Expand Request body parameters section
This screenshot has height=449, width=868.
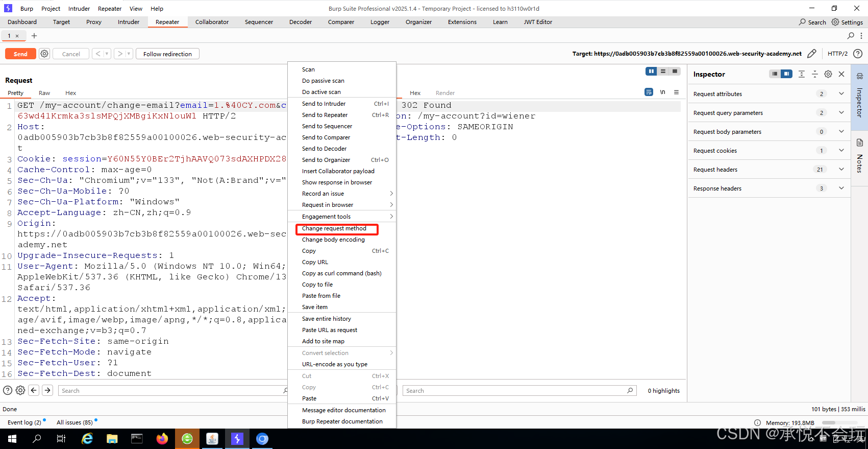click(x=769, y=132)
